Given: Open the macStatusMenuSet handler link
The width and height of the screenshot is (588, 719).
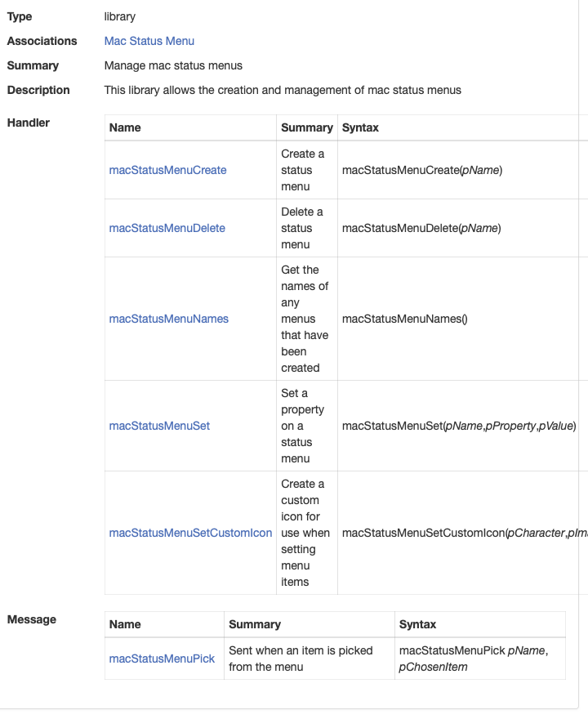Looking at the screenshot, I should point(159,426).
